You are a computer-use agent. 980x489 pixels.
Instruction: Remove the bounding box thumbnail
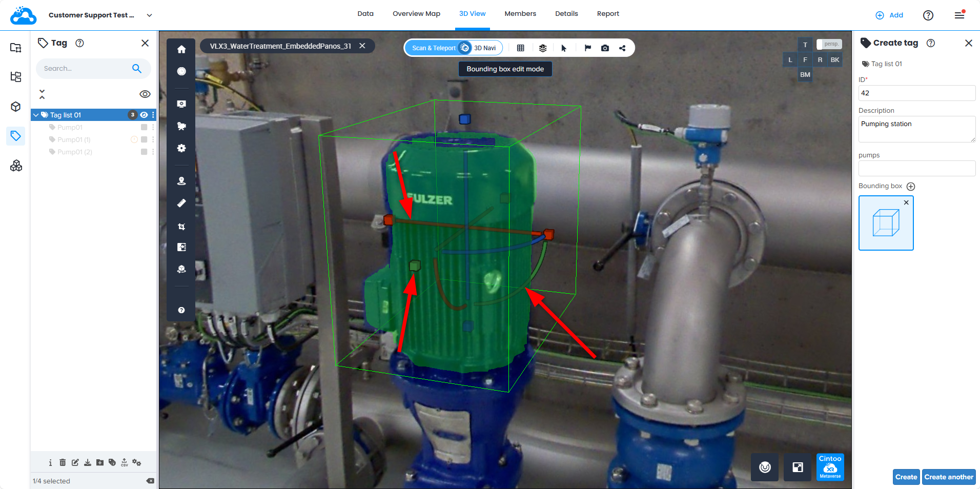point(906,202)
